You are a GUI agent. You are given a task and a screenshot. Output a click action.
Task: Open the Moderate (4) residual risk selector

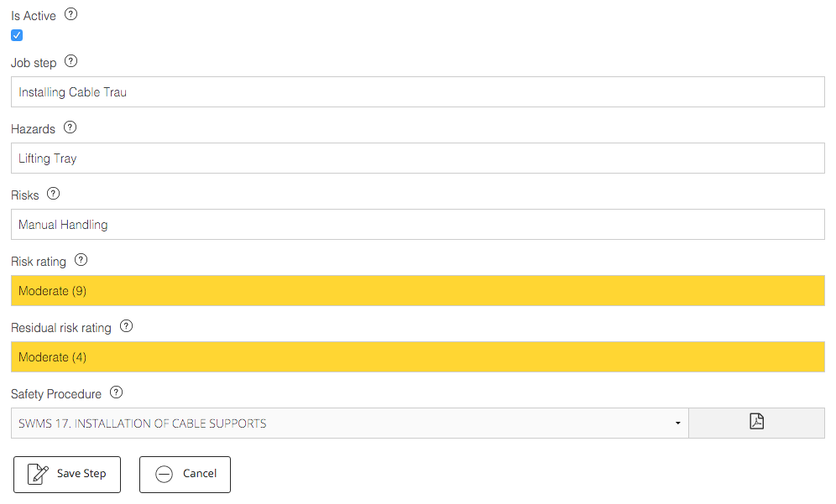pos(417,357)
